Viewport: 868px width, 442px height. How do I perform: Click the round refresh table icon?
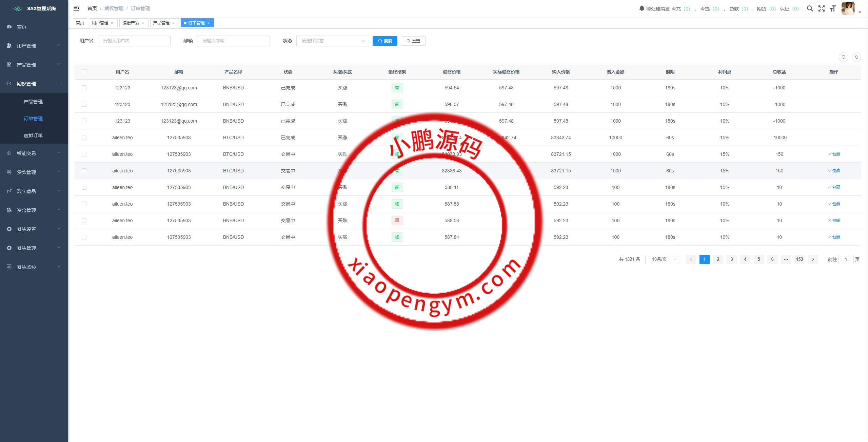[856, 57]
